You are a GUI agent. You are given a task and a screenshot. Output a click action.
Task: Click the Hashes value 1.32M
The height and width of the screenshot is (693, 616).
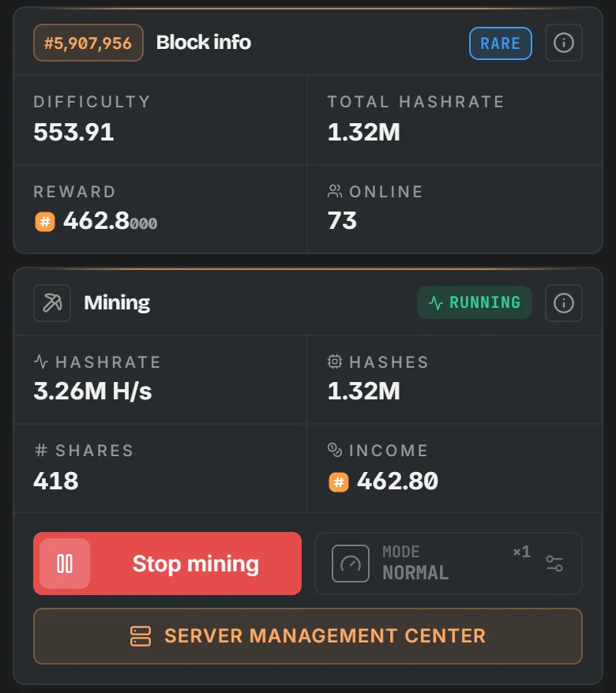[363, 391]
